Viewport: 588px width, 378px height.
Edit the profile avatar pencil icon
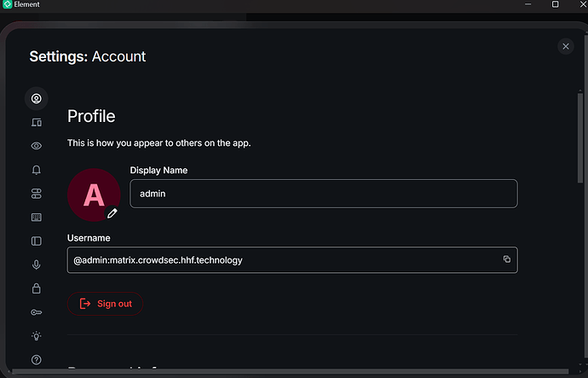pos(112,213)
